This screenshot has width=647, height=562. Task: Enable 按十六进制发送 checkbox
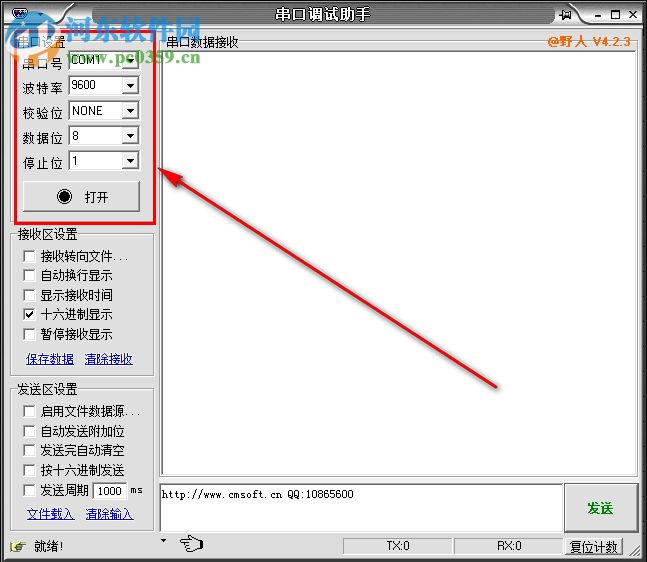click(29, 470)
